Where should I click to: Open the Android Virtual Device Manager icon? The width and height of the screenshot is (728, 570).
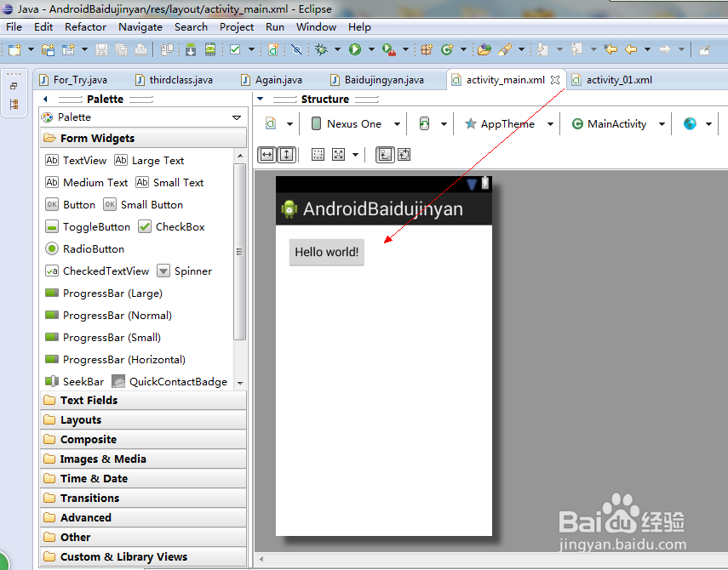pos(210,49)
